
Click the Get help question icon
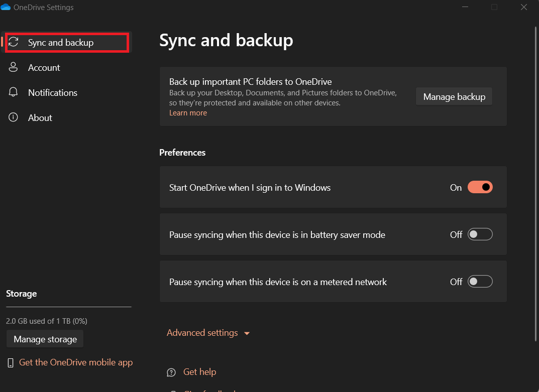coord(171,372)
